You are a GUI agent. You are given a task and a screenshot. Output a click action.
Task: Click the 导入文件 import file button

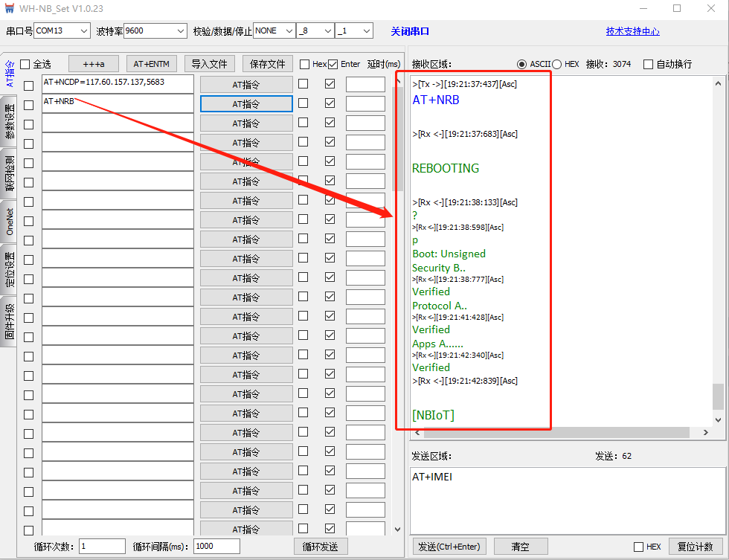coord(210,64)
